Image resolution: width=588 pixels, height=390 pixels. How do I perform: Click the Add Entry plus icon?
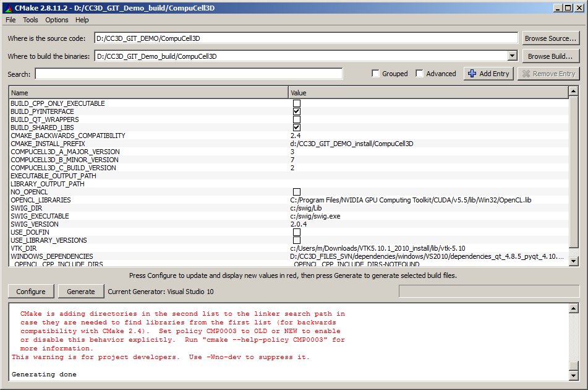point(472,74)
